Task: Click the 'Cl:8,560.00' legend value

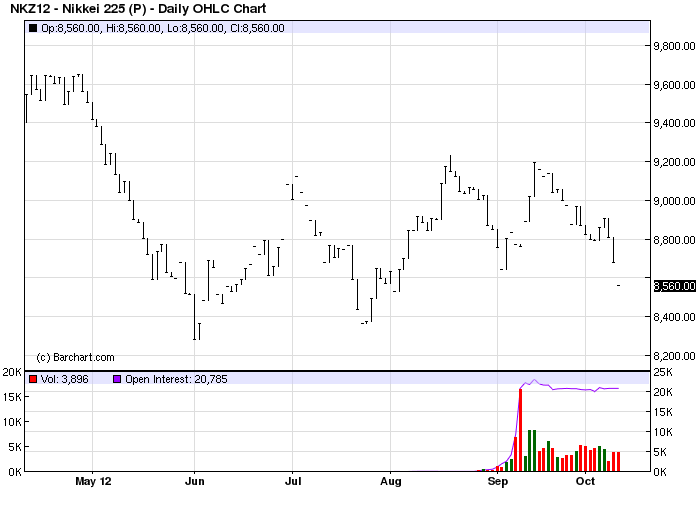Action: 257,28
